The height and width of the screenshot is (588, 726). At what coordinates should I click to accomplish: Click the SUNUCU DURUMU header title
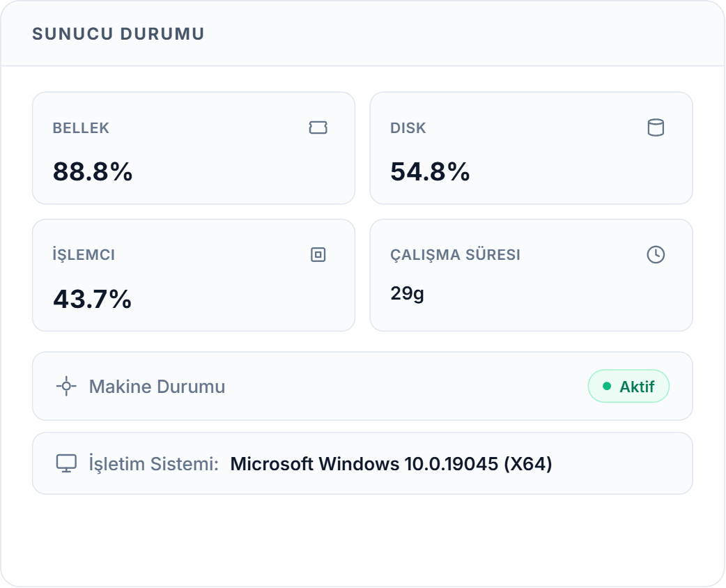(118, 34)
